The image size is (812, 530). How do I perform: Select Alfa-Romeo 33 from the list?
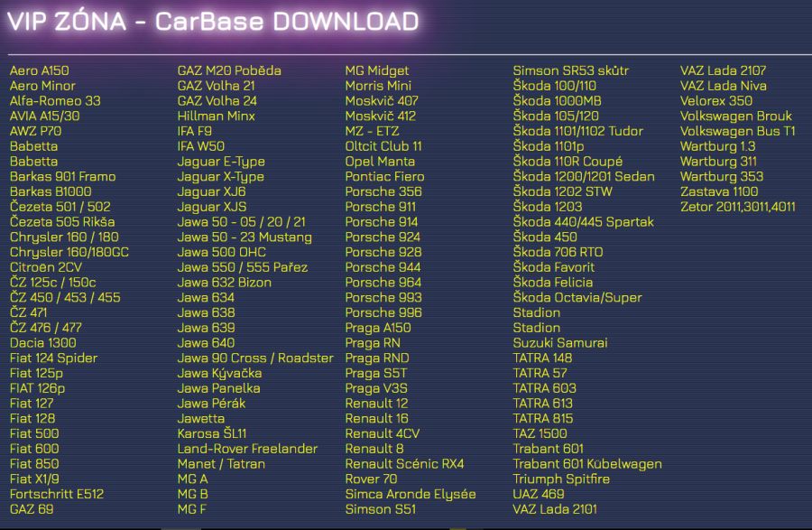pos(55,100)
